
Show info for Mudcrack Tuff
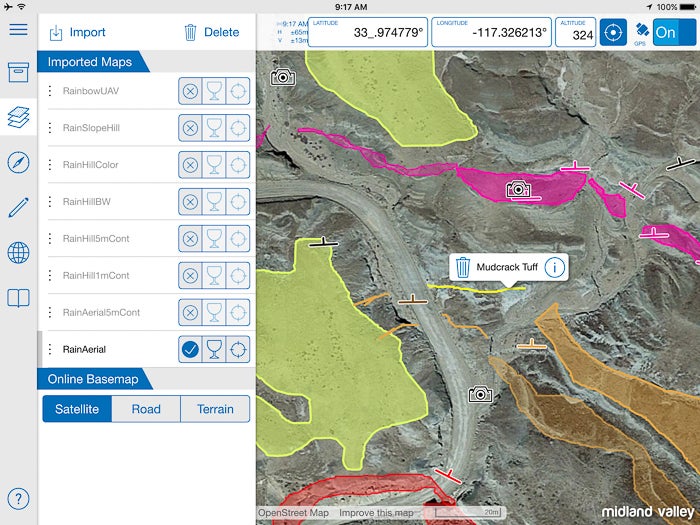555,267
